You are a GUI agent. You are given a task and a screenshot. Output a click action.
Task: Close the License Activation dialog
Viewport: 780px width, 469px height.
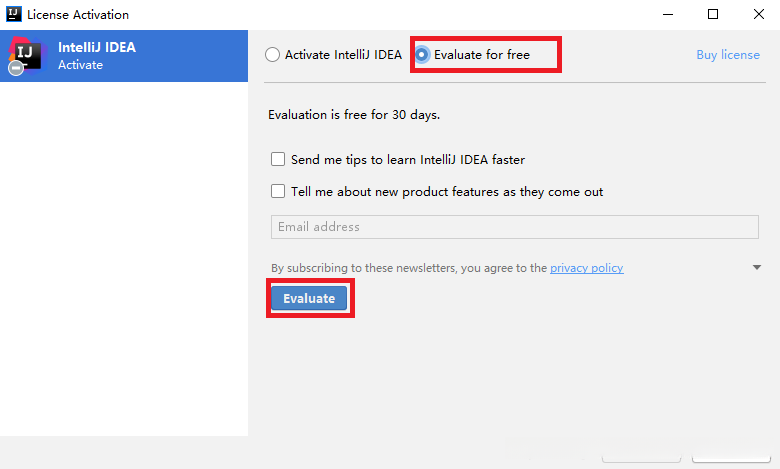point(757,15)
